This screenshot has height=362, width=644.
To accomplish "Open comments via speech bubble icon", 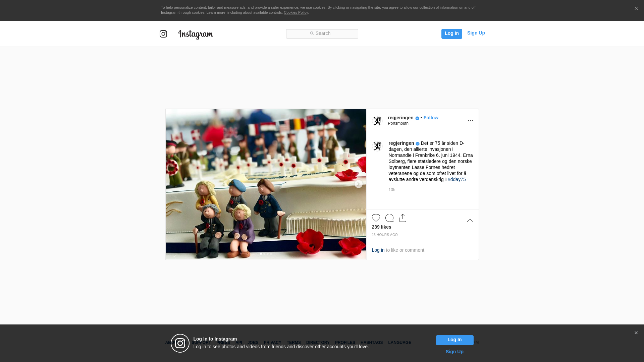I will [389, 218].
